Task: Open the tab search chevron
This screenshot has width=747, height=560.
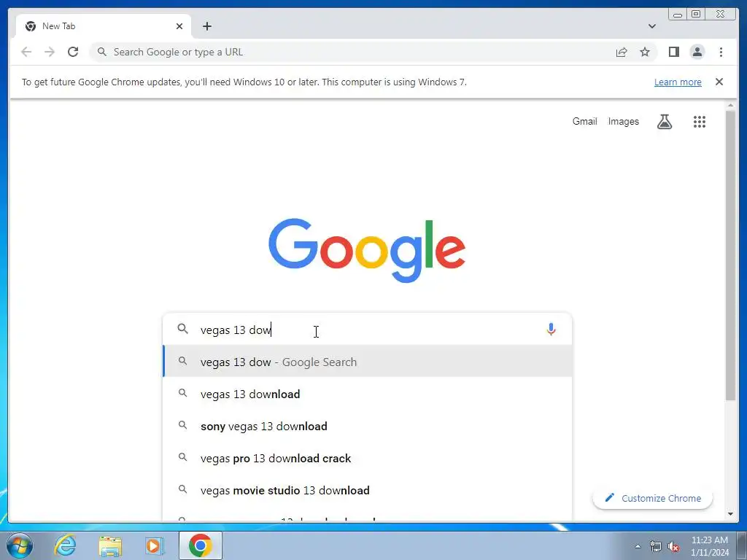Action: pyautogui.click(x=651, y=26)
